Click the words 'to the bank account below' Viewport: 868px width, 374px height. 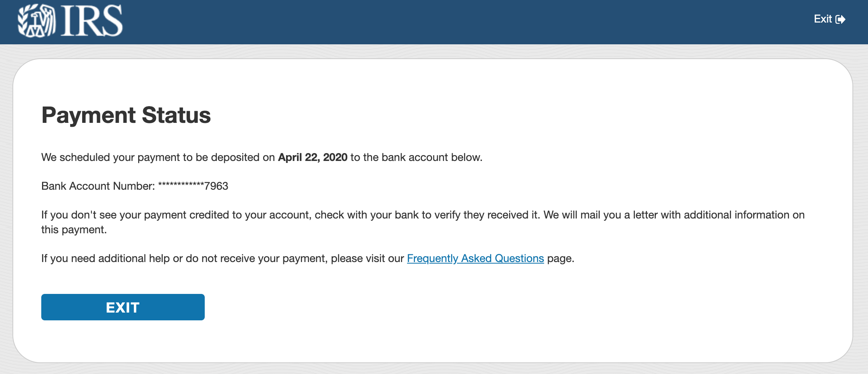415,157
